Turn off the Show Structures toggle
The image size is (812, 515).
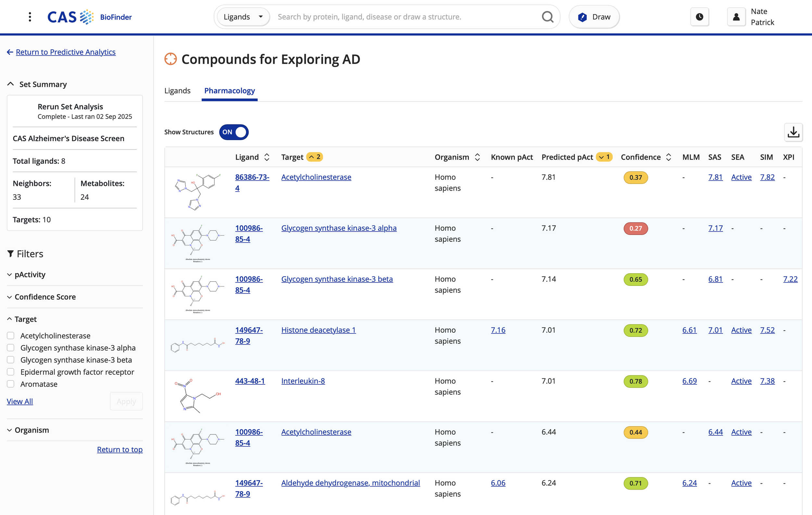[234, 132]
